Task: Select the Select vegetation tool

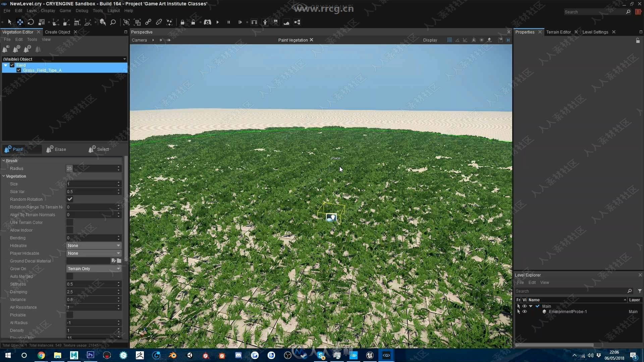Action: click(x=98, y=149)
